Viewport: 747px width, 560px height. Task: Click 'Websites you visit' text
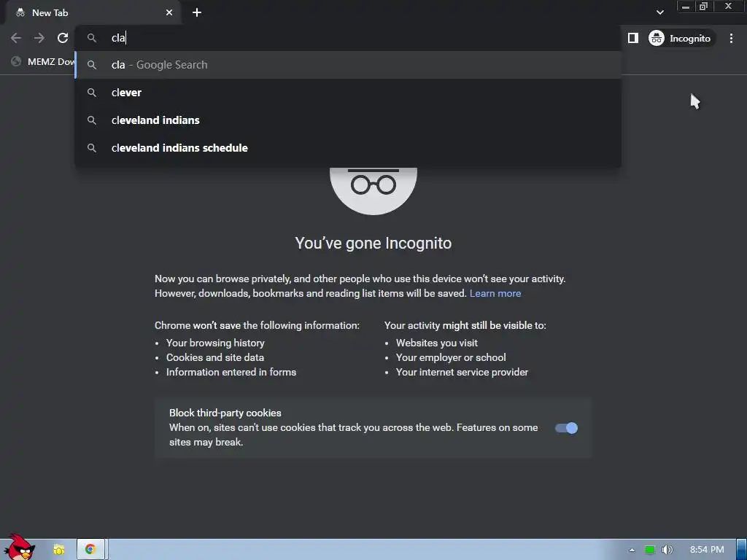(437, 343)
